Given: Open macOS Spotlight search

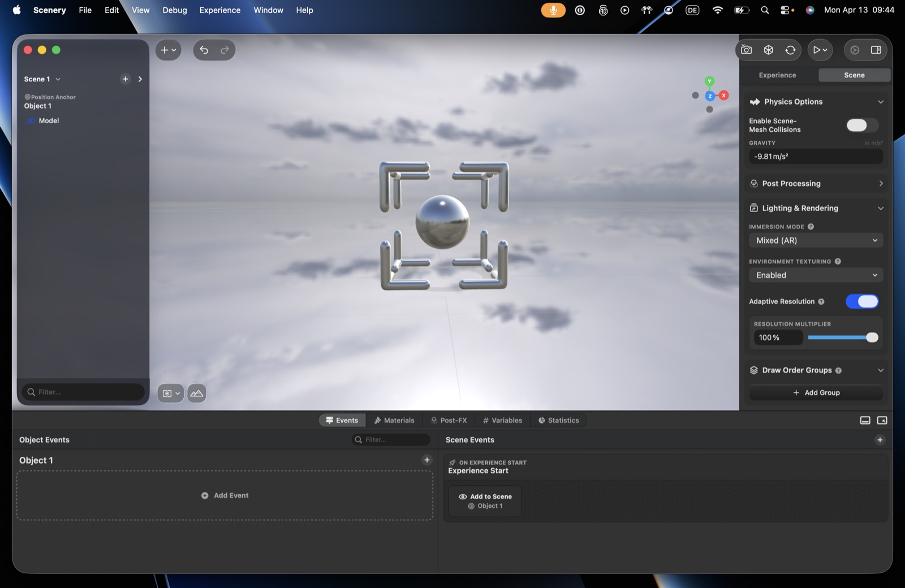Looking at the screenshot, I should tap(765, 10).
